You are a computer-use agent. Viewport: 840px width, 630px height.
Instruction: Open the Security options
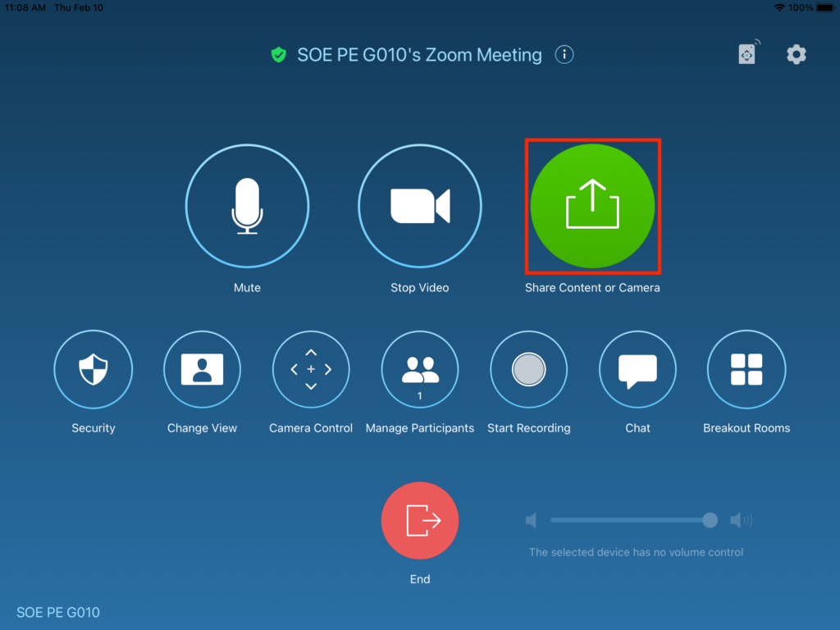pyautogui.click(x=94, y=369)
